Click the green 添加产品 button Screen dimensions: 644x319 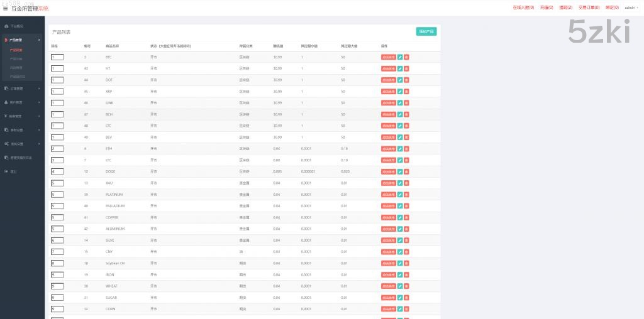coord(426,31)
